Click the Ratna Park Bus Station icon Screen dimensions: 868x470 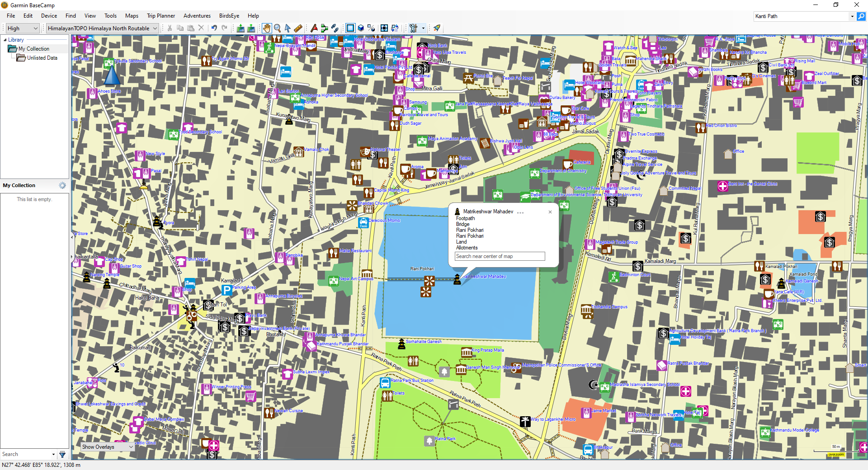tap(385, 383)
